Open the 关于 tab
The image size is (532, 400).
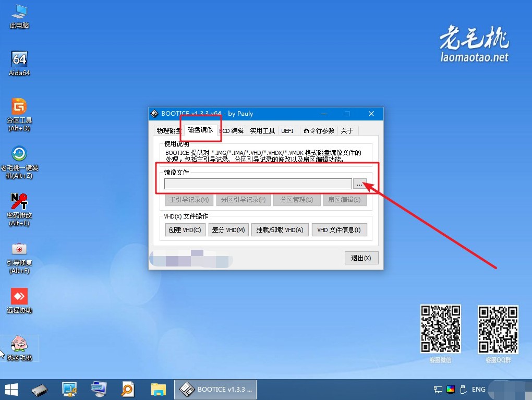pyautogui.click(x=347, y=130)
